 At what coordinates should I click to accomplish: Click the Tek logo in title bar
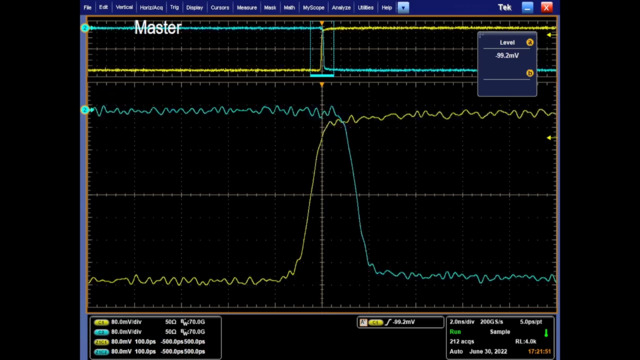504,7
